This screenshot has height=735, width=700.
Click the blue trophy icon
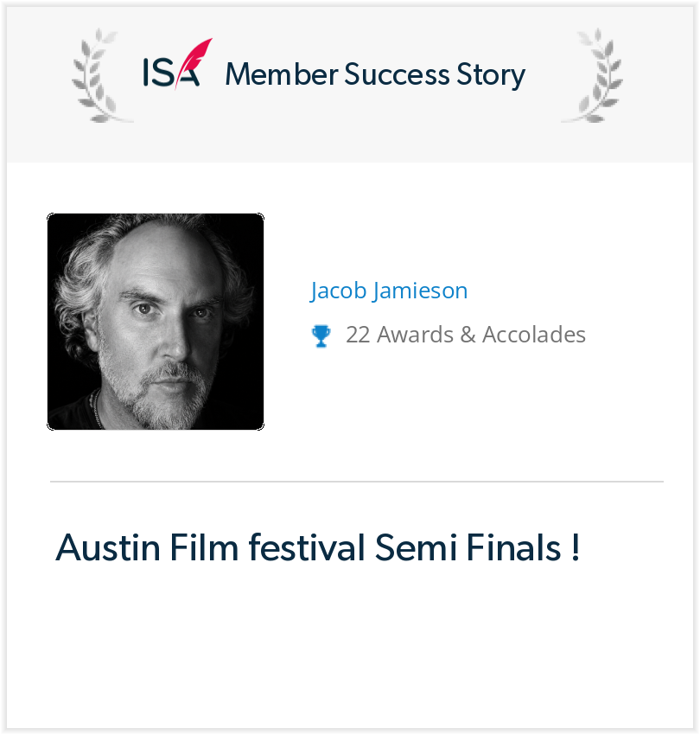tap(321, 336)
